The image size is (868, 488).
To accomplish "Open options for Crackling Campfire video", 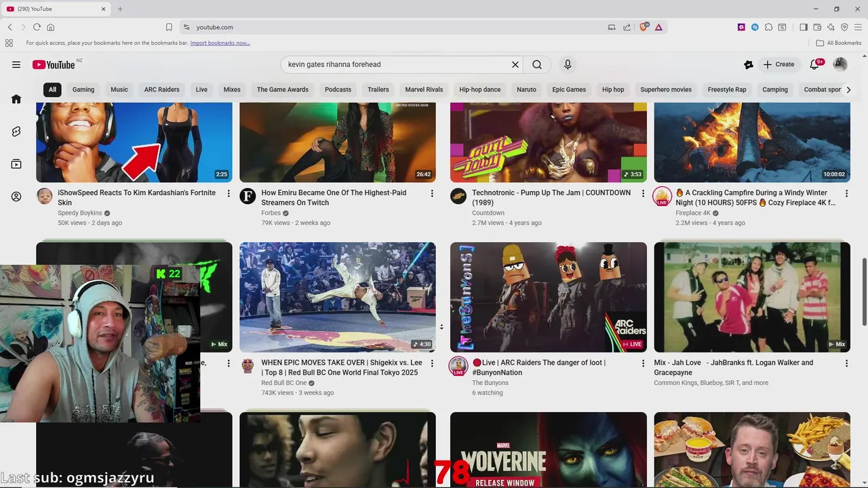I will [846, 194].
